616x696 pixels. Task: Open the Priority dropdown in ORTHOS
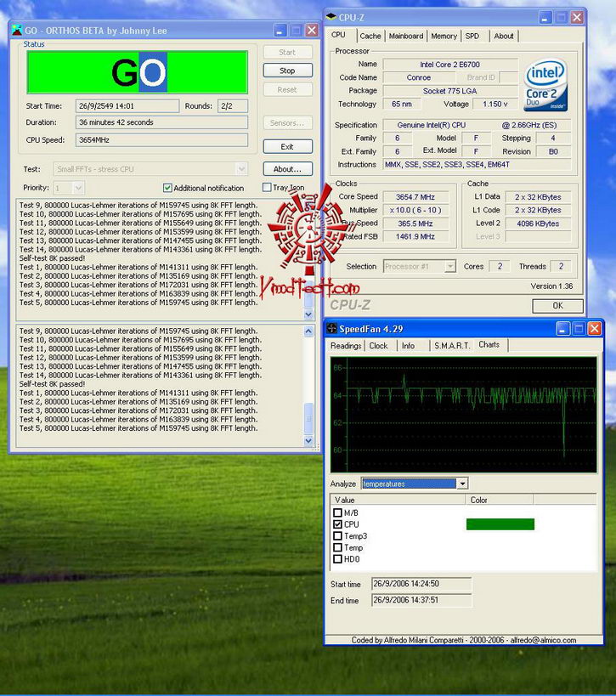[78, 188]
